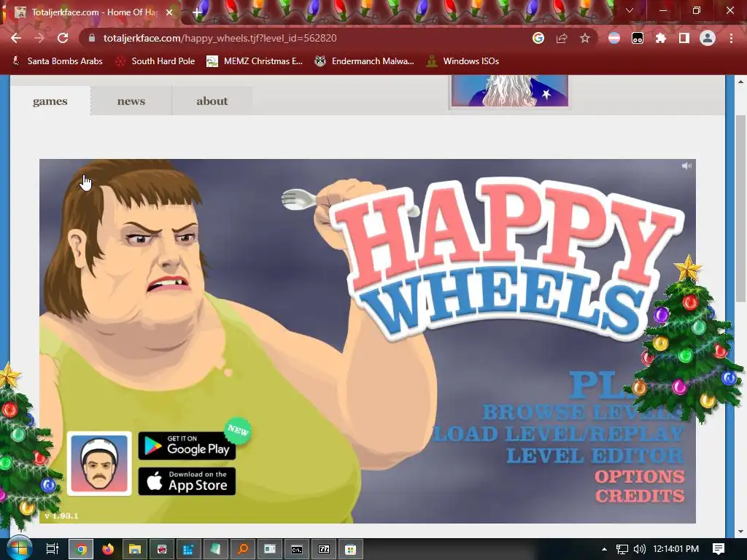Show hidden system tray icons
Screen dimensions: 747x560
click(x=604, y=549)
